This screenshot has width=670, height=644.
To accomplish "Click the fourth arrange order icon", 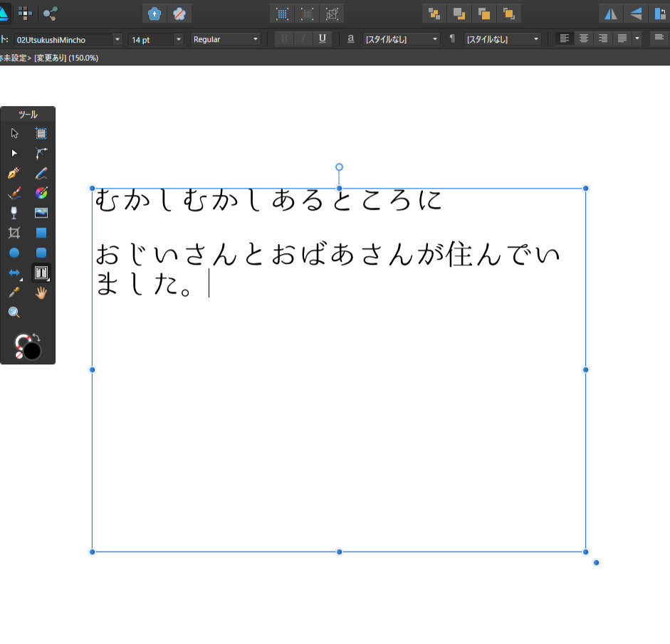I will pyautogui.click(x=508, y=14).
